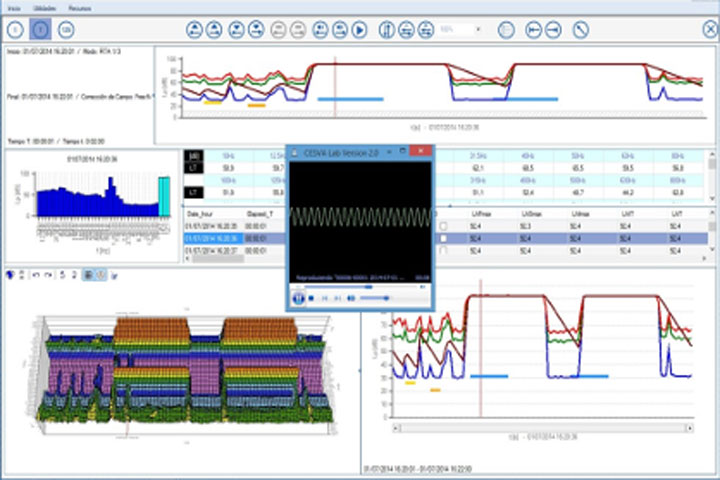Open the Inicio menu
This screenshot has width=720, height=480.
(14, 7)
